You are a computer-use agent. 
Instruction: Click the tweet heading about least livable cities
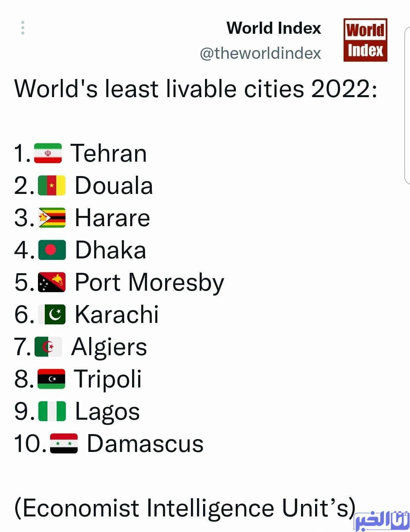tap(196, 89)
